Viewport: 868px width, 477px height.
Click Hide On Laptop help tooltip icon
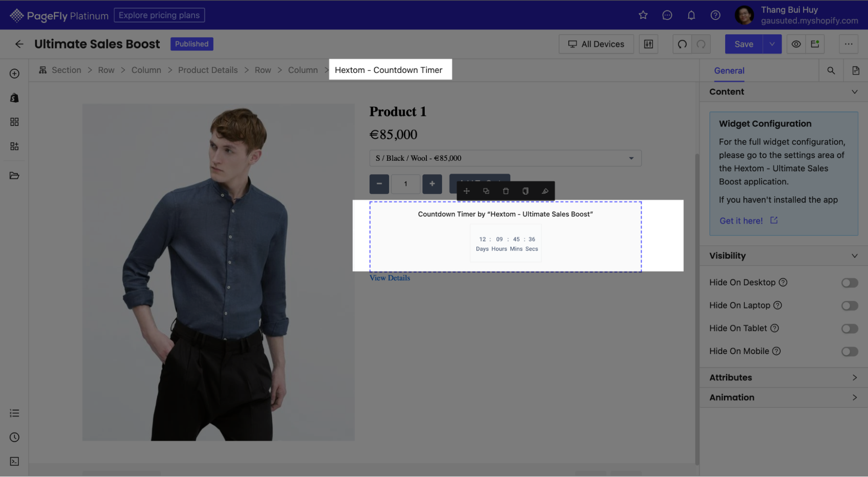click(x=778, y=305)
